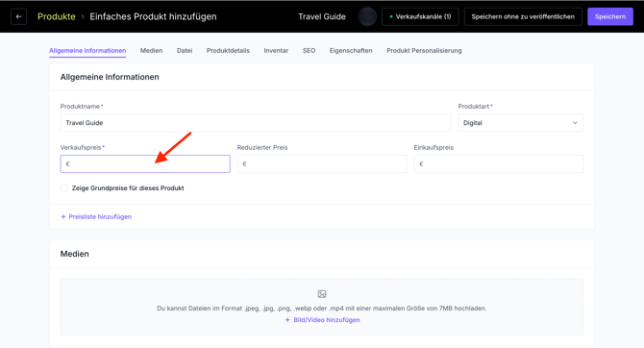Click Bild/Video hinzufügen link
Screen dimensions: 644x348
pos(322,320)
